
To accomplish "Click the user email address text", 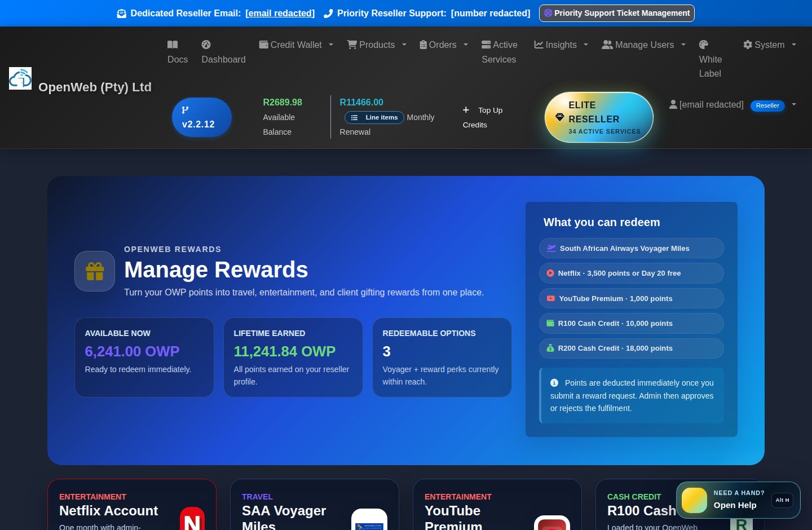I will [712, 104].
